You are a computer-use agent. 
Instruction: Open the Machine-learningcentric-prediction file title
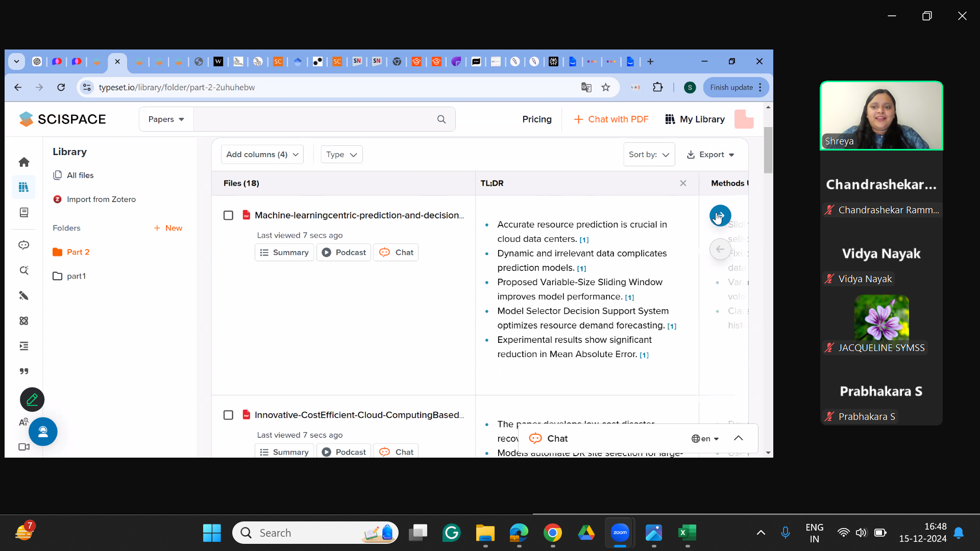359,215
